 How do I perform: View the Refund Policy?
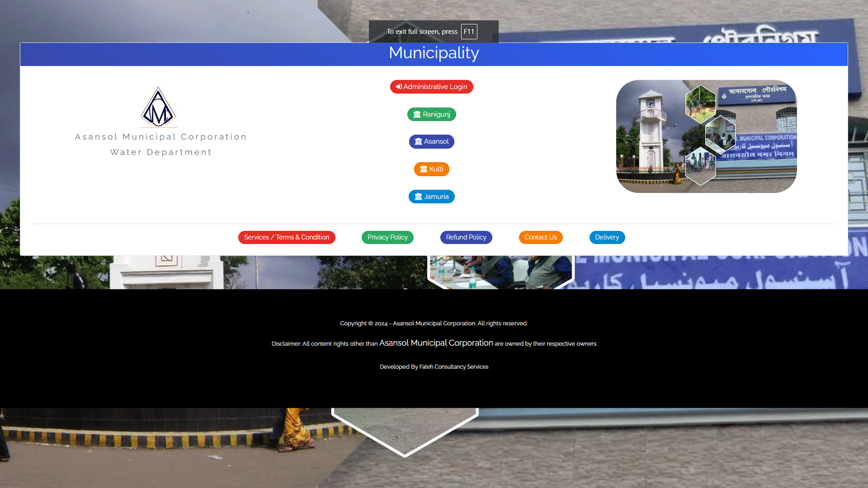coord(466,237)
